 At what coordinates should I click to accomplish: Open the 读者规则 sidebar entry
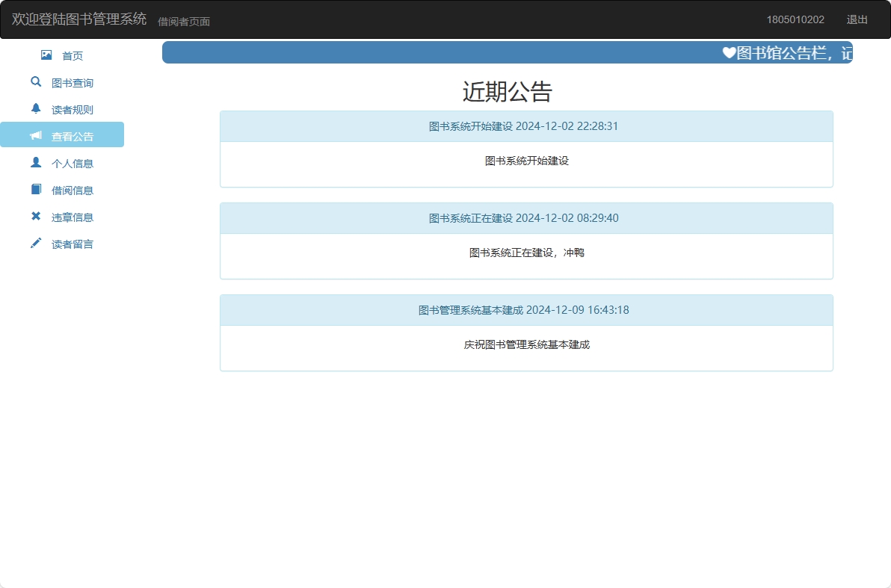pos(73,110)
